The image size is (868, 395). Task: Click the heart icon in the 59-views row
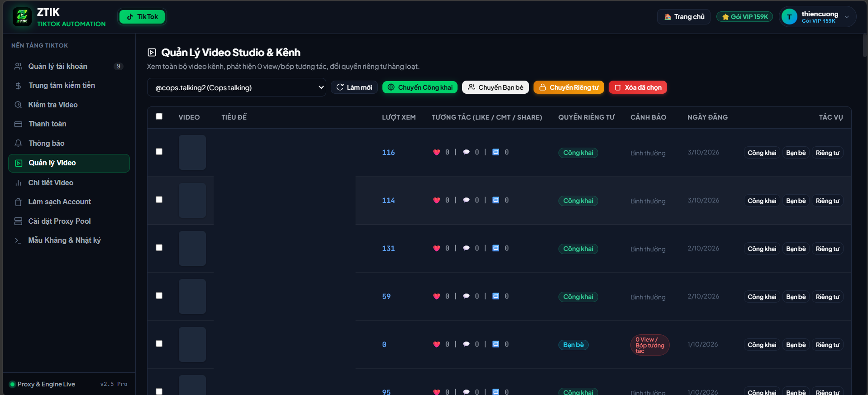point(436,296)
